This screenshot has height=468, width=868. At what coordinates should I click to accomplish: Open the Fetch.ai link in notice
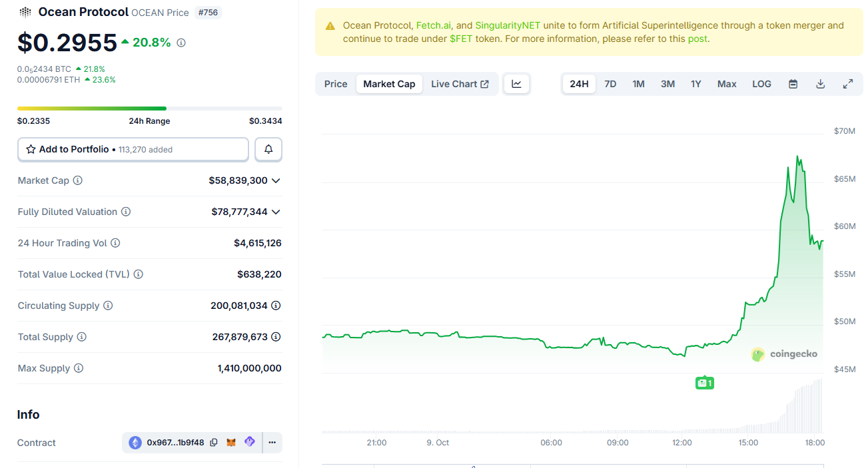(x=434, y=25)
